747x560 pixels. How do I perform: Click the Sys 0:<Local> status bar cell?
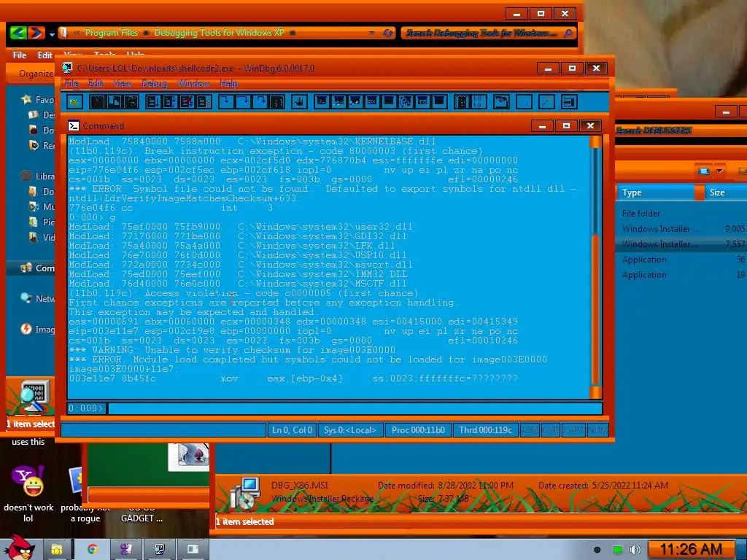[x=350, y=430]
